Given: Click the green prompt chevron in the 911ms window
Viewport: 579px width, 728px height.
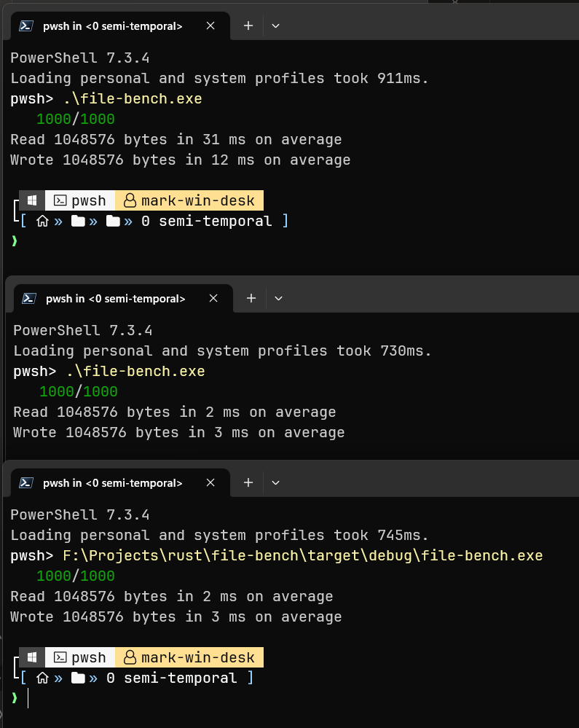Looking at the screenshot, I should (x=15, y=241).
